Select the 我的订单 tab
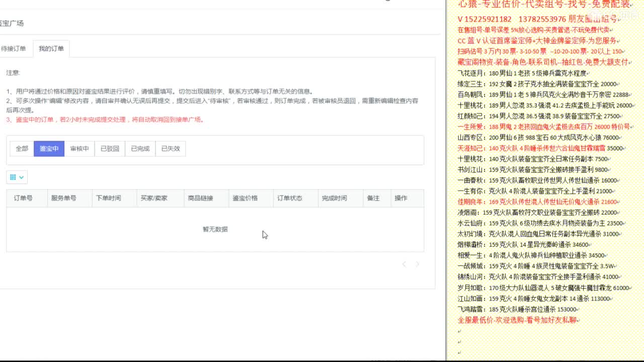 [51, 48]
